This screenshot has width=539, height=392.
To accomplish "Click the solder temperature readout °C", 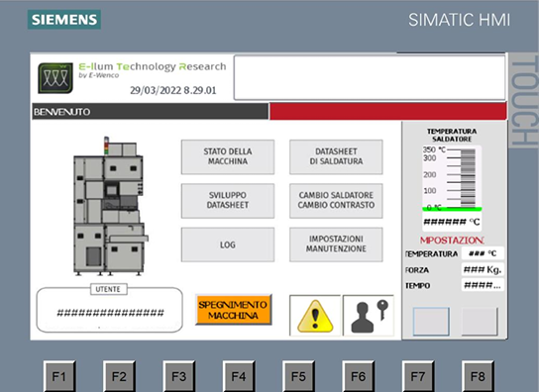I will coord(452,222).
